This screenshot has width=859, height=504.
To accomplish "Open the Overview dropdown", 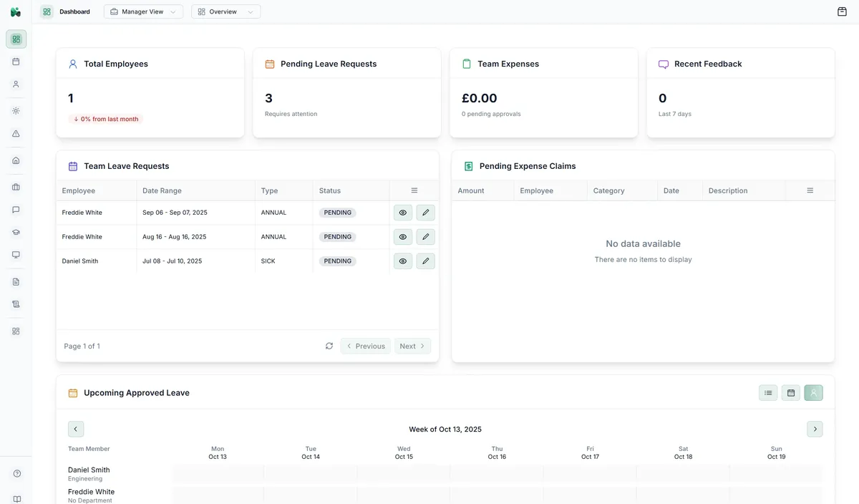I will pyautogui.click(x=225, y=11).
